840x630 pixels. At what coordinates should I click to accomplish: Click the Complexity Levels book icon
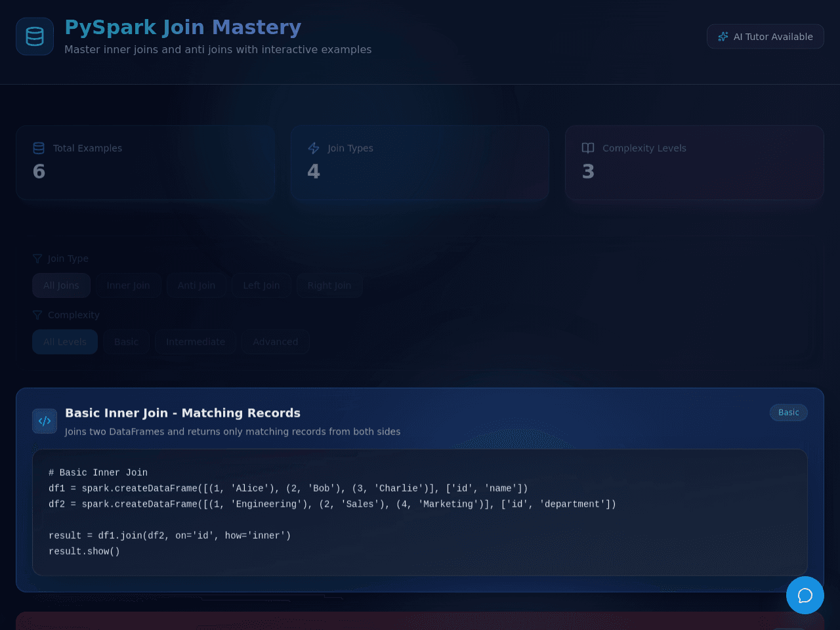tap(588, 148)
